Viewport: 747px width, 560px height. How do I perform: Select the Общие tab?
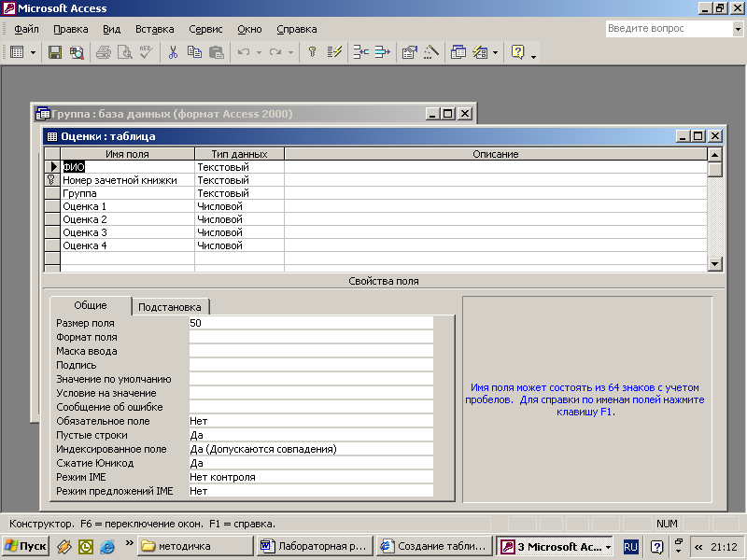click(x=91, y=305)
